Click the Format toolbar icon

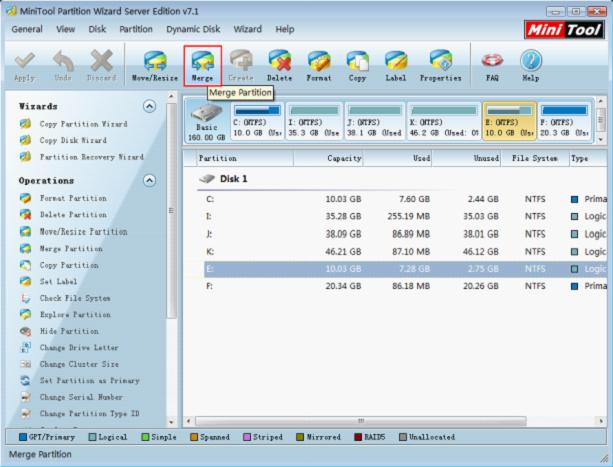[x=319, y=61]
